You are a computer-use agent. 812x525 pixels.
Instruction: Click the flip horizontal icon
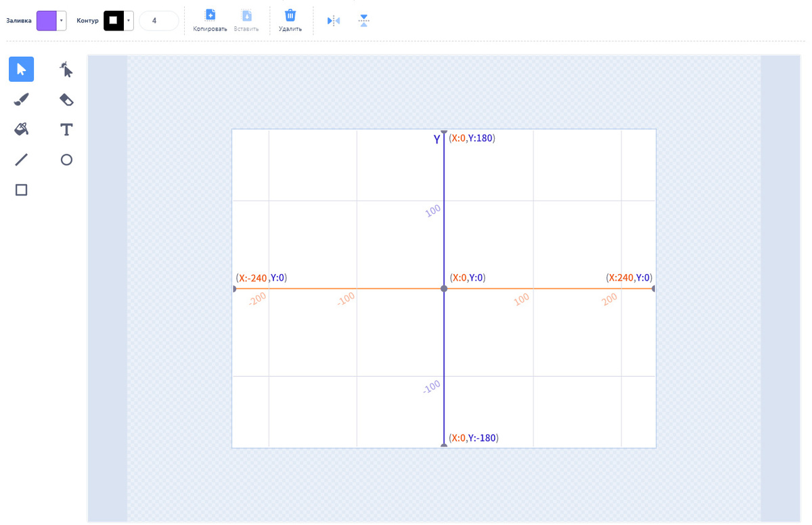(334, 21)
